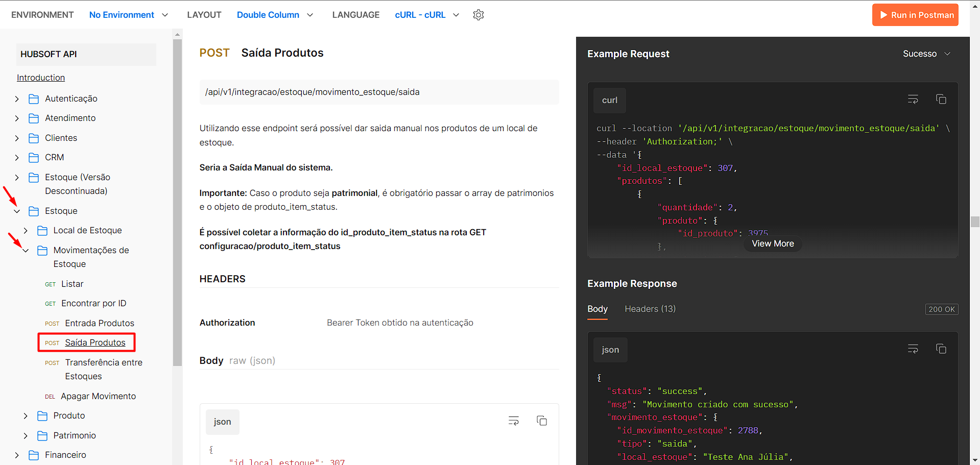The width and height of the screenshot is (980, 465).
Task: Click the CRM folder icon
Action: pos(34,158)
